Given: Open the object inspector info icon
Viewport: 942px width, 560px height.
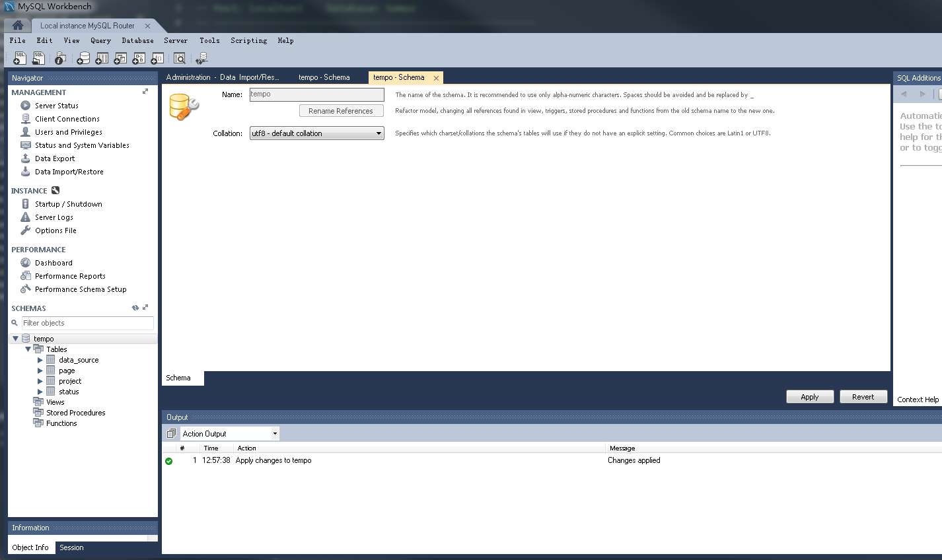Looking at the screenshot, I should tap(60, 59).
